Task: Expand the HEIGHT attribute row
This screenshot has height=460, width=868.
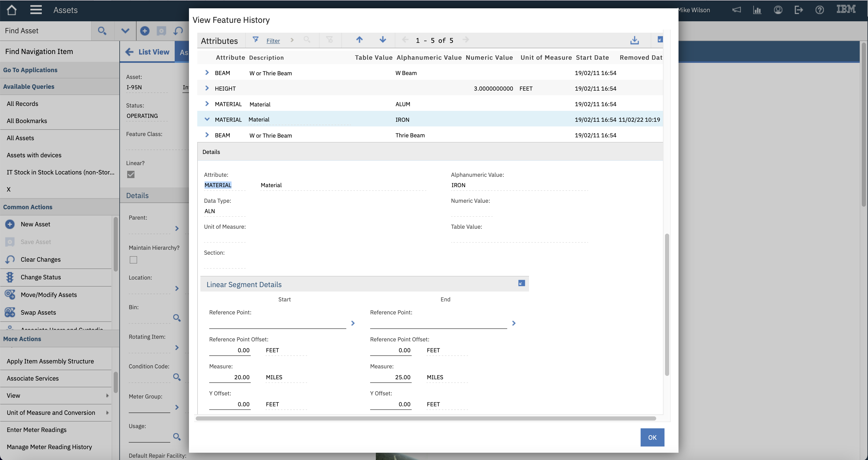Action: (207, 88)
